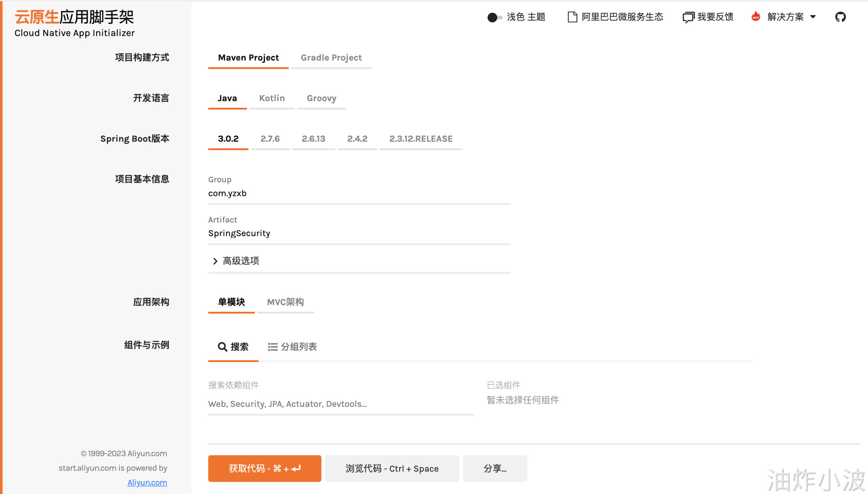868x494 pixels.
Task: Click the 浏览代码 Ctrl + Space button
Action: pos(392,468)
